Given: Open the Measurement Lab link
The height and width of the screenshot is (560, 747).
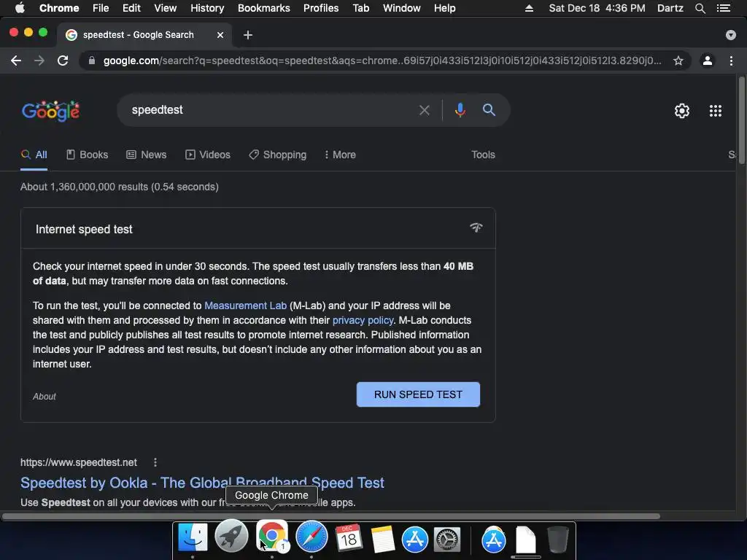Looking at the screenshot, I should pos(245,306).
